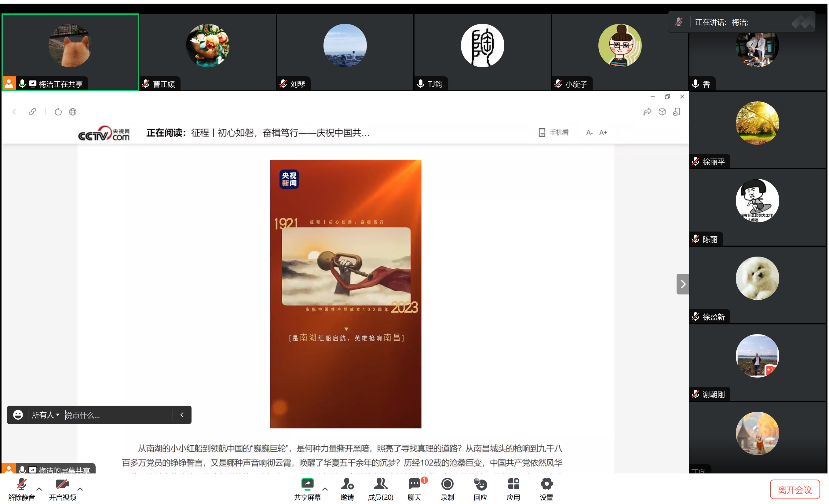This screenshot has width=829, height=504.
Task: Expand video options arrow beside 开启视频
Action: [80, 489]
